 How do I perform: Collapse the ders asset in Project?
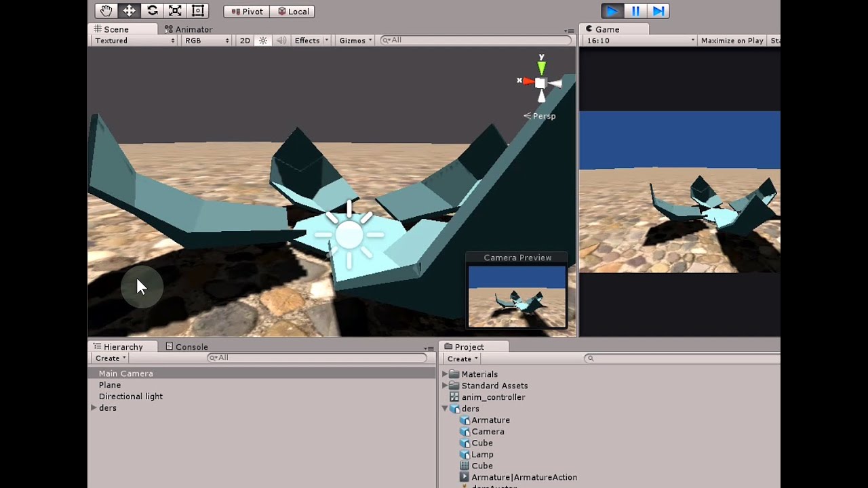[x=446, y=409]
